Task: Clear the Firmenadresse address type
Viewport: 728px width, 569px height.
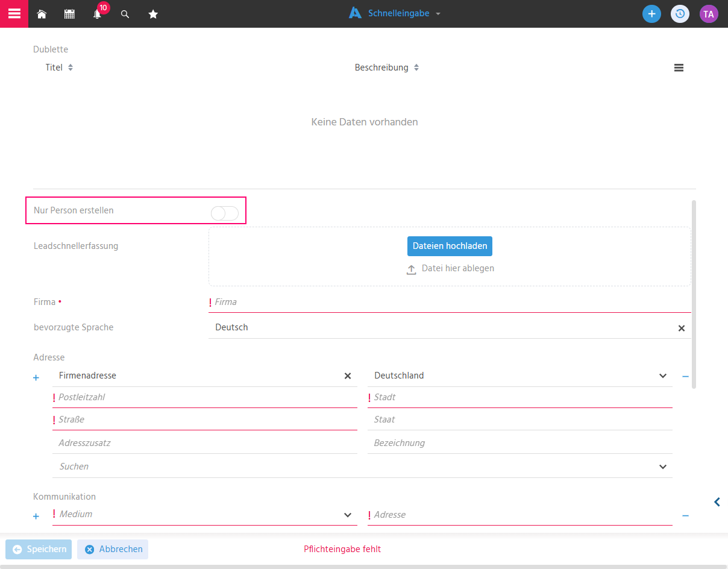Action: point(348,376)
